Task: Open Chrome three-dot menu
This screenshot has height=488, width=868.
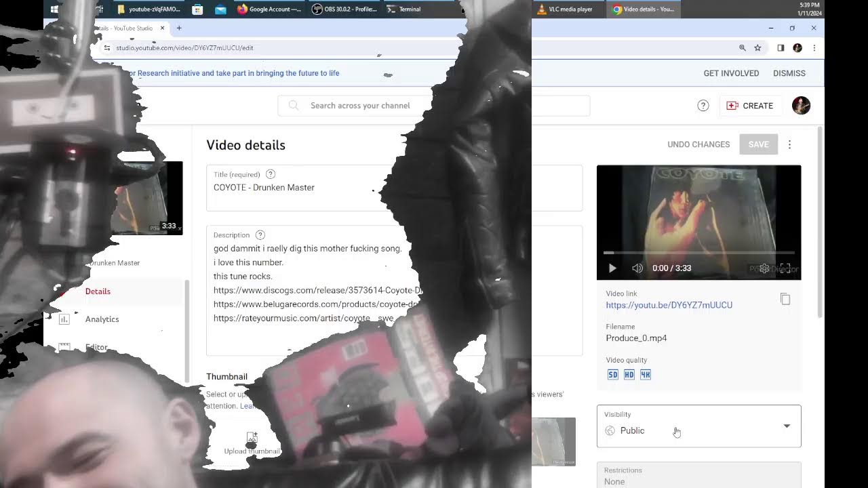Action: (x=814, y=48)
